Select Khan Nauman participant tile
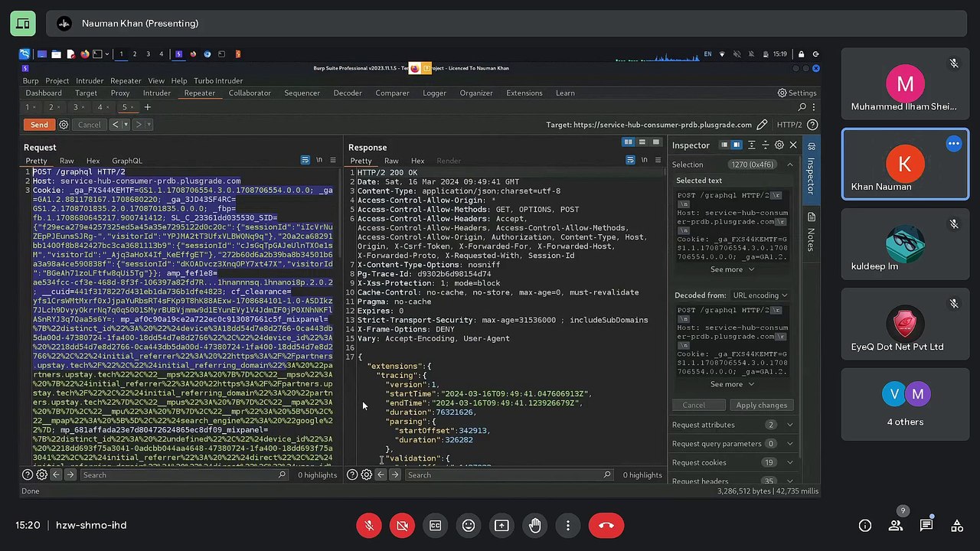This screenshot has width=980, height=551. (905, 164)
